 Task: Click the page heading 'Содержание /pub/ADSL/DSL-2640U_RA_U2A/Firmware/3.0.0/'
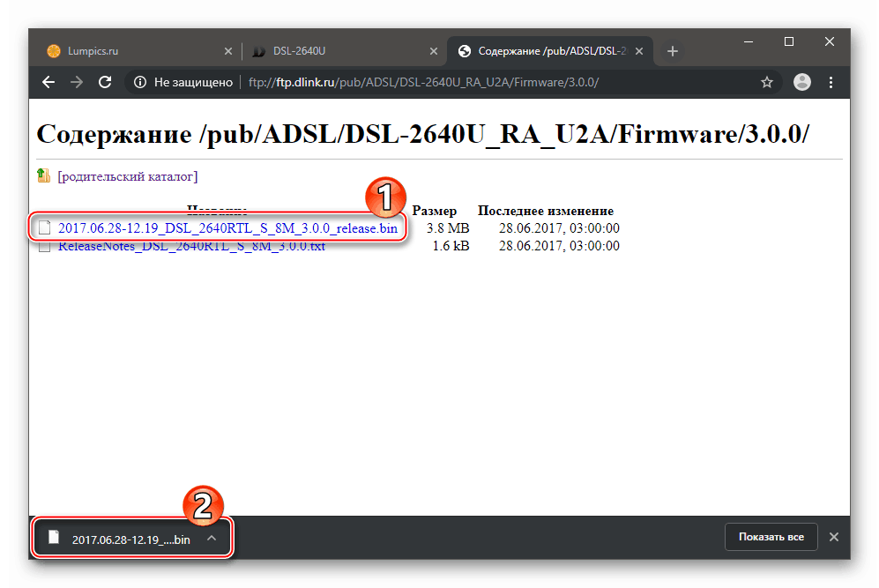tap(423, 134)
